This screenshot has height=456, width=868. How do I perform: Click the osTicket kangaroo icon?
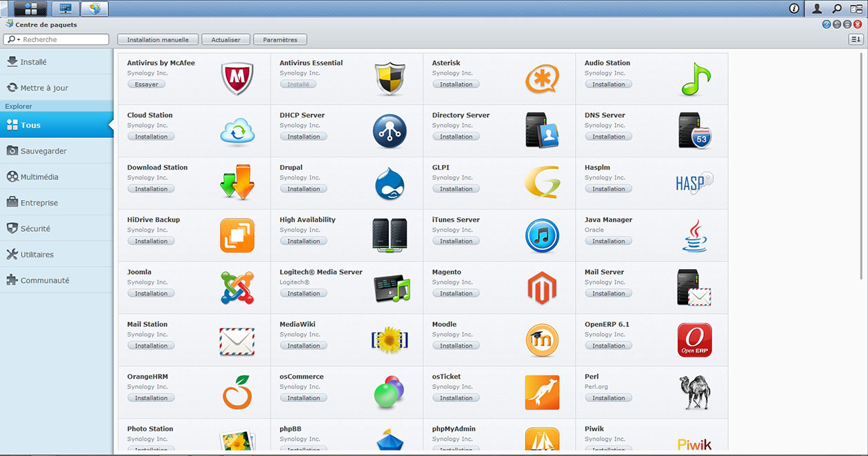542,393
